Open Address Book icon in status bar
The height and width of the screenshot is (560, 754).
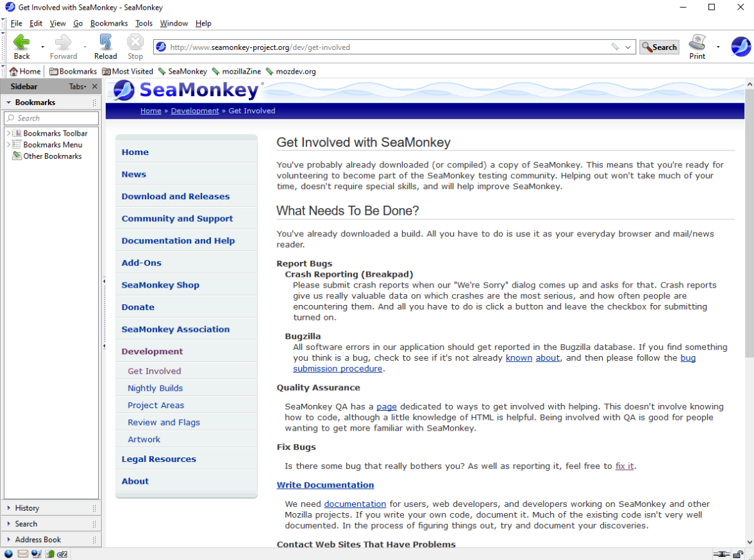pos(49,554)
